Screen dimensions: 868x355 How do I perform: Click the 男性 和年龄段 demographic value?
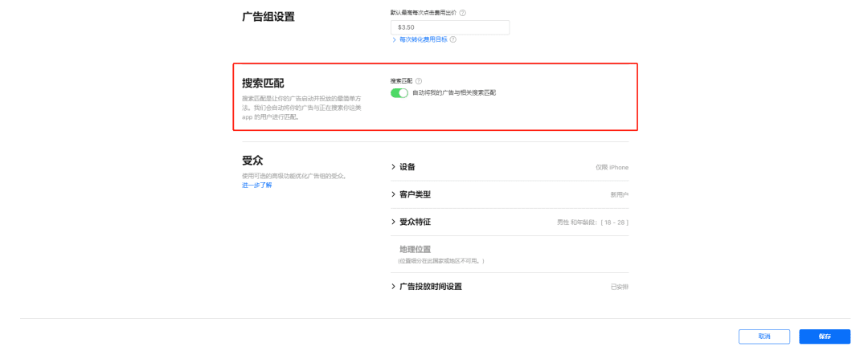point(592,222)
